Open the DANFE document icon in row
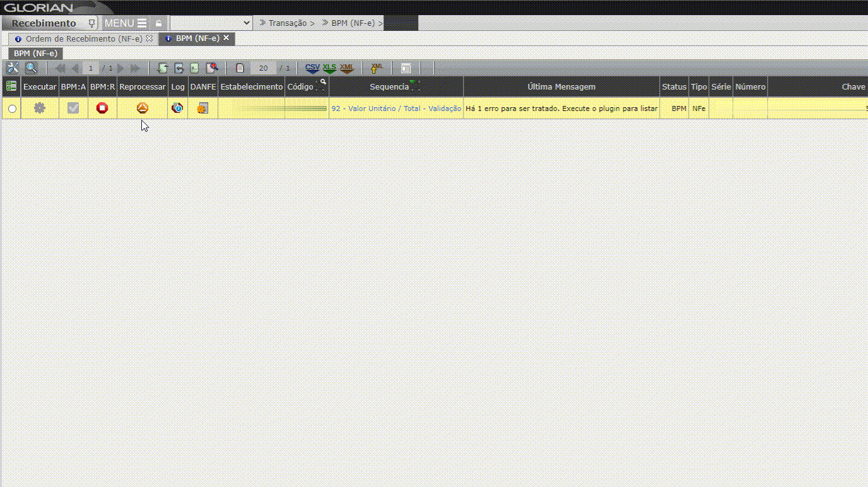 click(202, 109)
